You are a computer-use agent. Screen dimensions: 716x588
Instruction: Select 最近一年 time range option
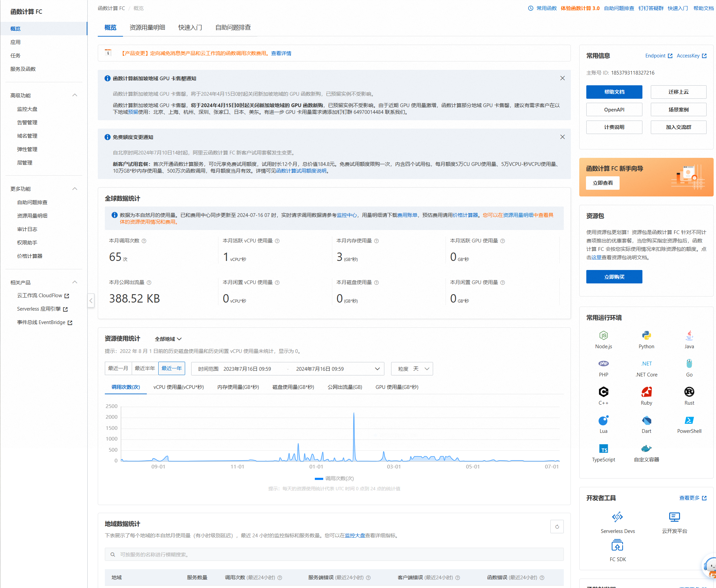tap(171, 368)
